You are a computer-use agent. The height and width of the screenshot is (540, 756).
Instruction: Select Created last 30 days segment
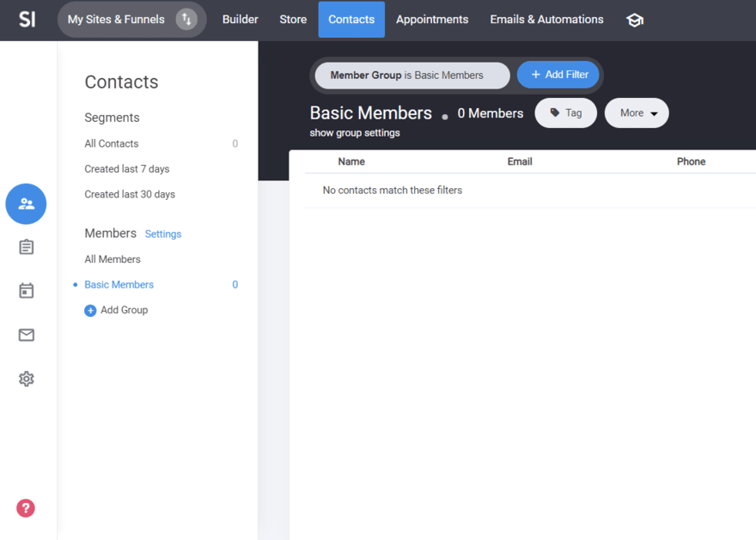click(x=130, y=195)
